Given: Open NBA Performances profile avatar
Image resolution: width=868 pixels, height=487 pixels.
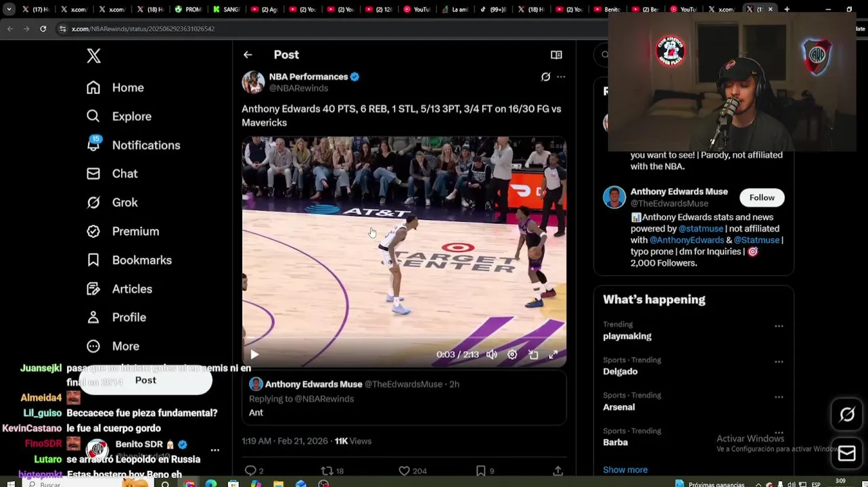Looking at the screenshot, I should click(x=253, y=82).
